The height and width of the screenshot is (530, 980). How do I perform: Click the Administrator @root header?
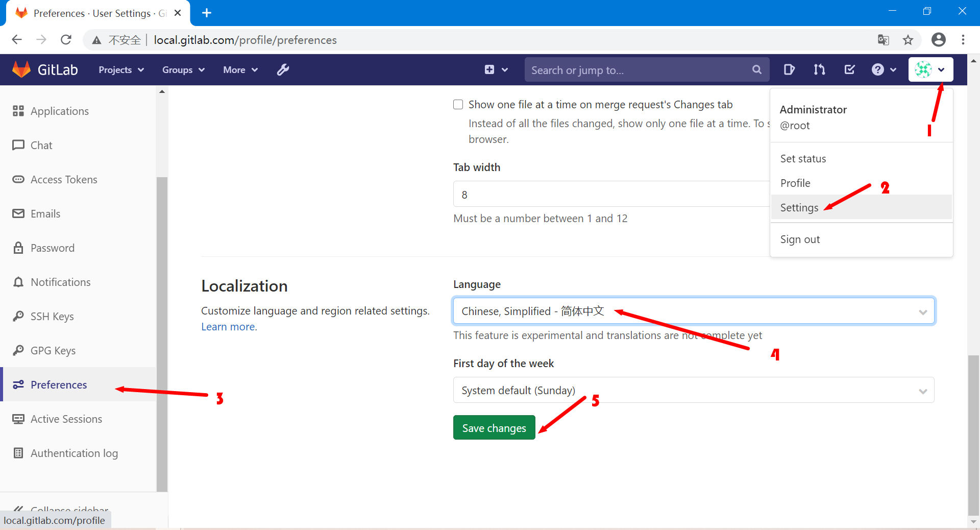click(x=813, y=117)
